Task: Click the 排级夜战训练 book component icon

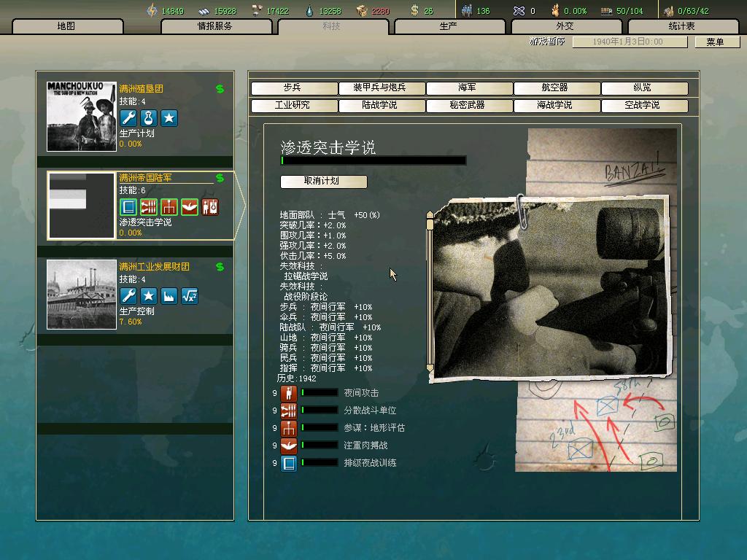Action: (x=289, y=463)
